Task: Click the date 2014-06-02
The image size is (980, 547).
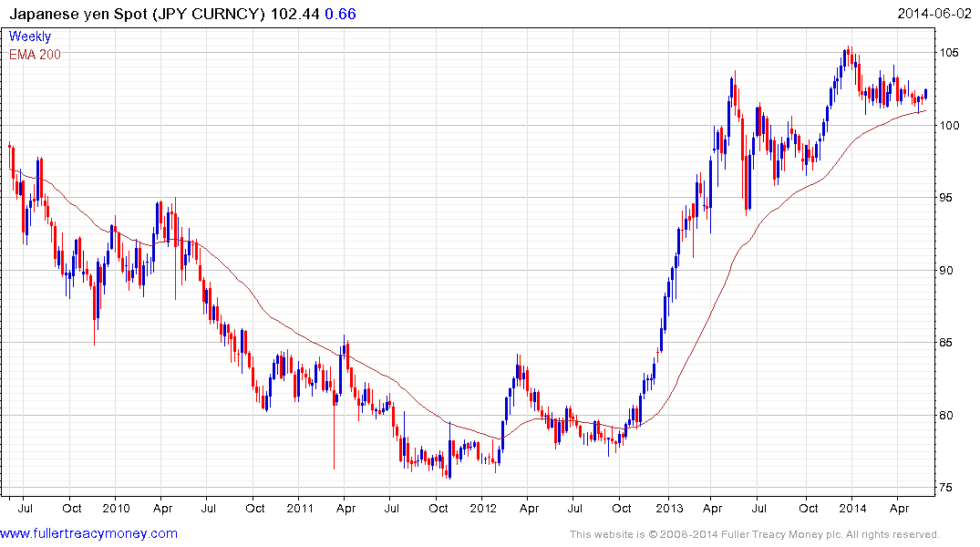Action: coord(934,14)
